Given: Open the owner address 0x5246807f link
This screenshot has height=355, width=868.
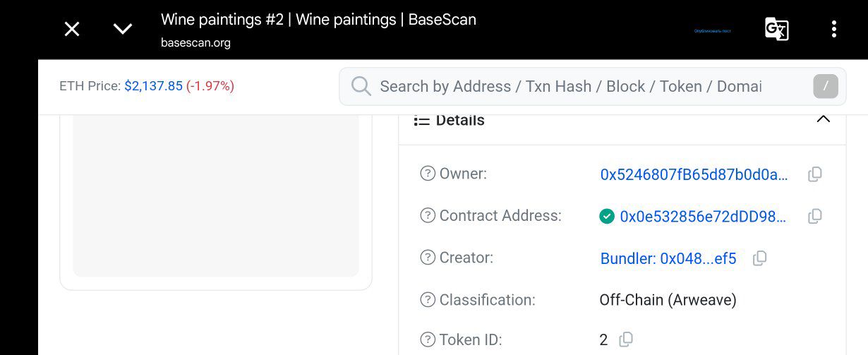Looking at the screenshot, I should pos(694,174).
